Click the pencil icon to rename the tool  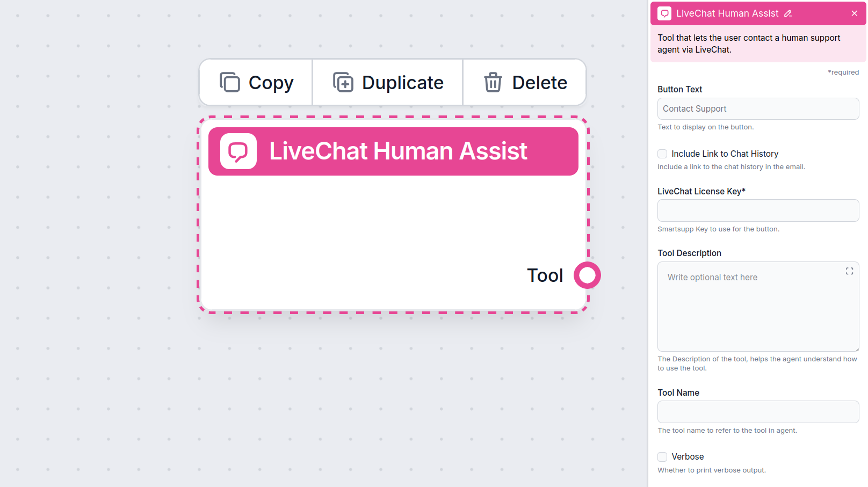[x=788, y=13]
